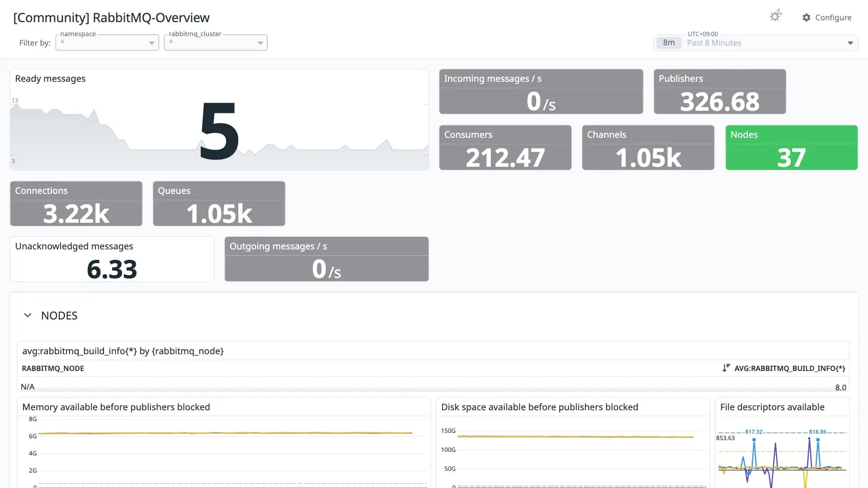Select the Incoming messages / s tile
Image resolution: width=868 pixels, height=488 pixels.
541,91
